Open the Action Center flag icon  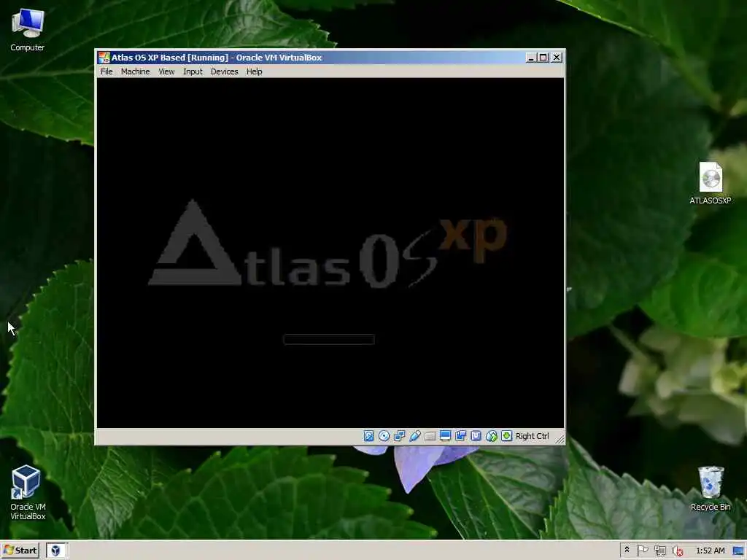642,551
